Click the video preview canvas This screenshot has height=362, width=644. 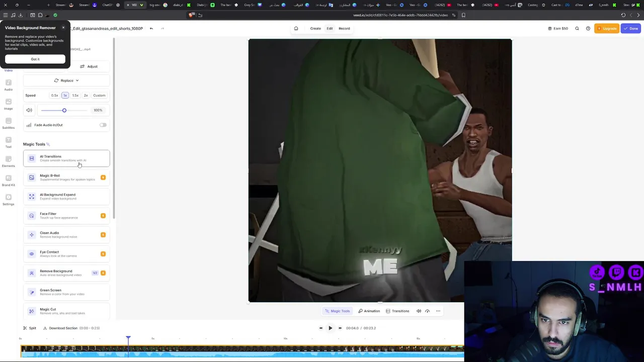(x=380, y=171)
